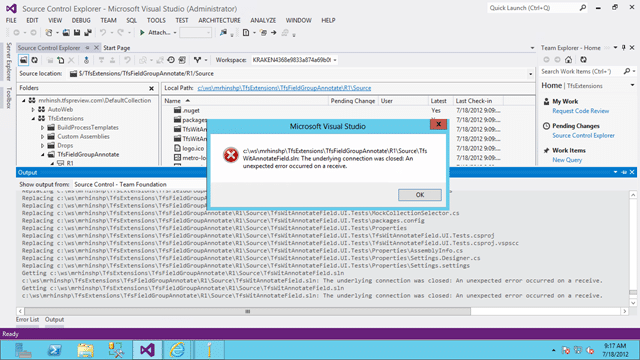
Task: Switch to the Error List tab
Action: (x=27, y=320)
